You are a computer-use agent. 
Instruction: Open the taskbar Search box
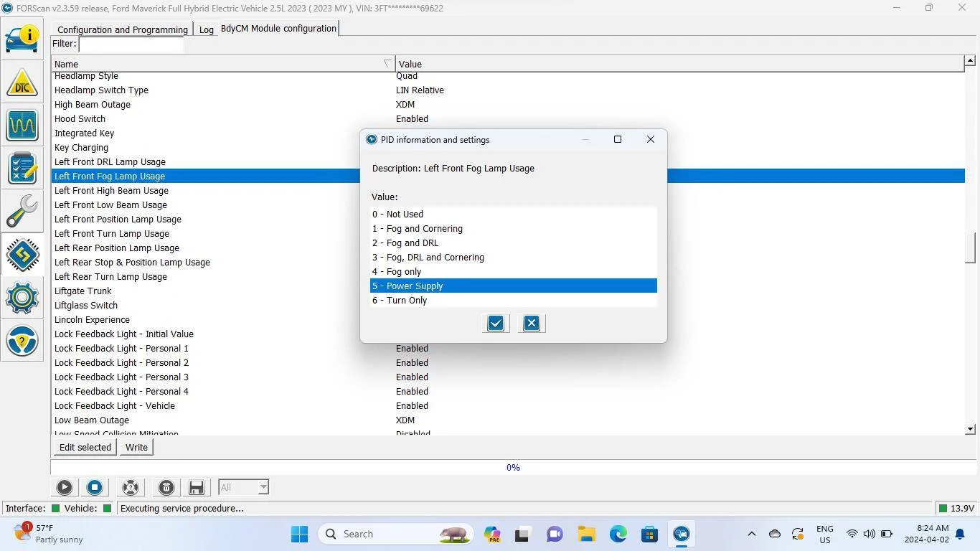[x=395, y=534]
